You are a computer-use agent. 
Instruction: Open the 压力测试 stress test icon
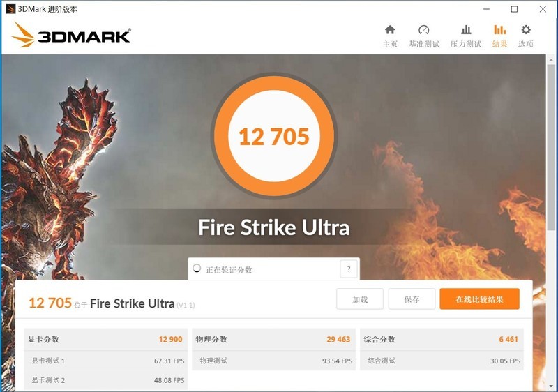(466, 30)
